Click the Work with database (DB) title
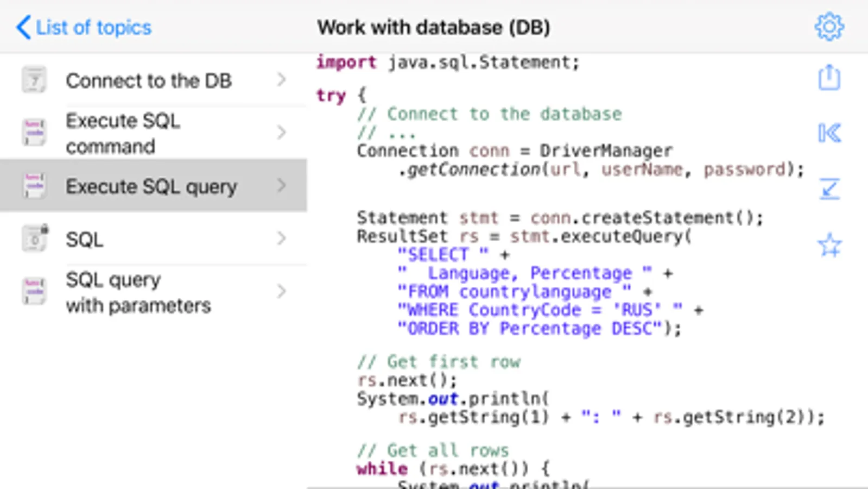Image resolution: width=868 pixels, height=489 pixels. pos(434,27)
